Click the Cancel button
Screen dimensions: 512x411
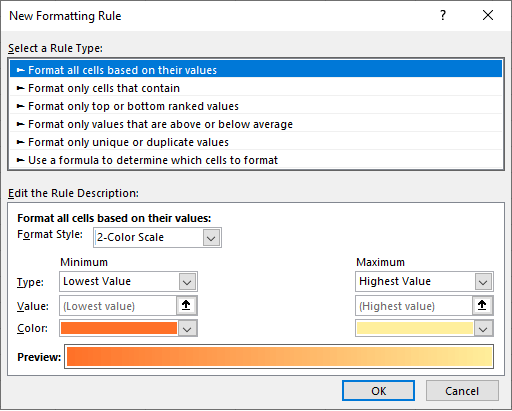coord(462,391)
